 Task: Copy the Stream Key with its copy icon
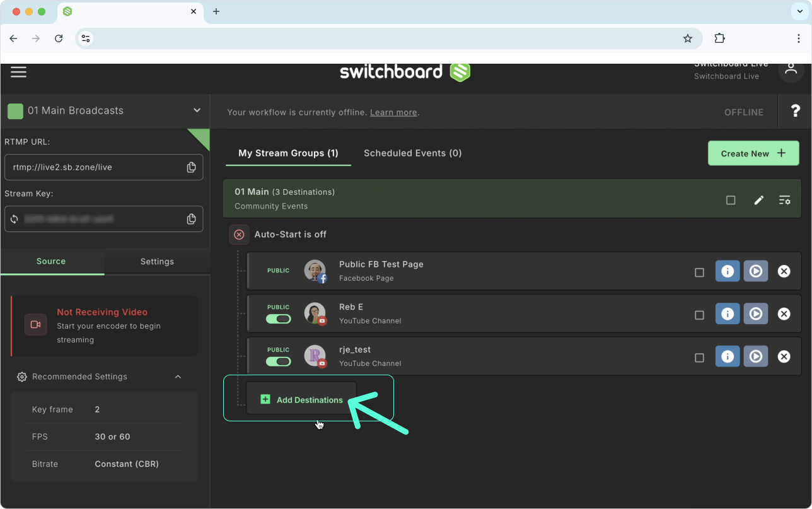coord(191,219)
